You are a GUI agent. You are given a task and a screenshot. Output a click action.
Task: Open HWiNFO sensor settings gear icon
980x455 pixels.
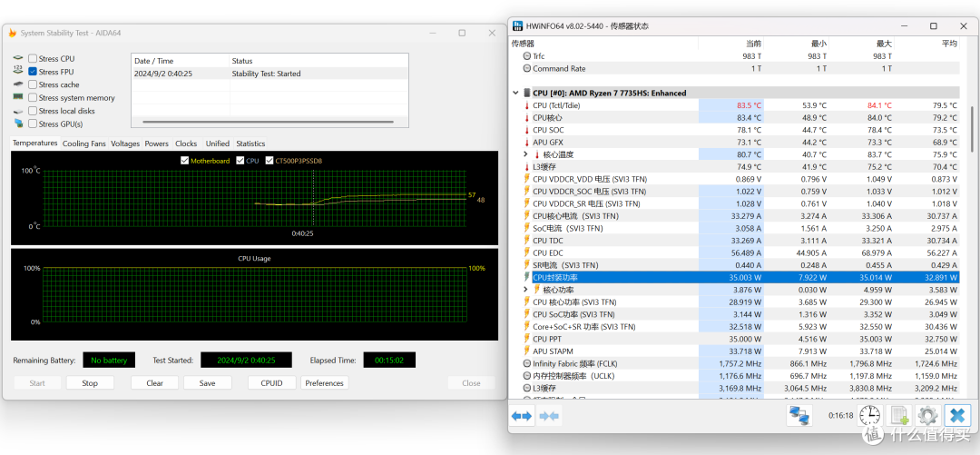927,415
